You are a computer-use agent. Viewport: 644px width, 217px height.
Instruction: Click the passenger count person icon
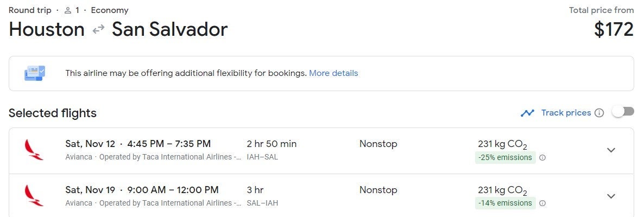(x=68, y=10)
